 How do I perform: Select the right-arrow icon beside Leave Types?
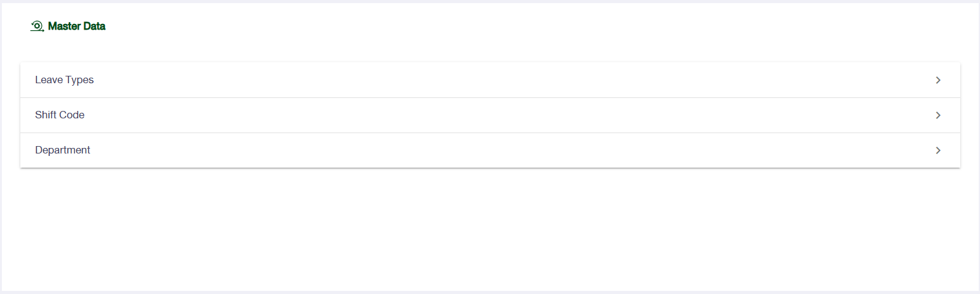tap(938, 80)
